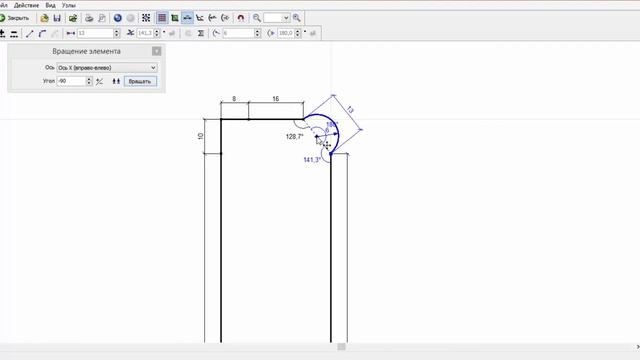The height and width of the screenshot is (360, 640).
Task: Click the zoom in magnifier
Action: pyautogui.click(x=297, y=18)
